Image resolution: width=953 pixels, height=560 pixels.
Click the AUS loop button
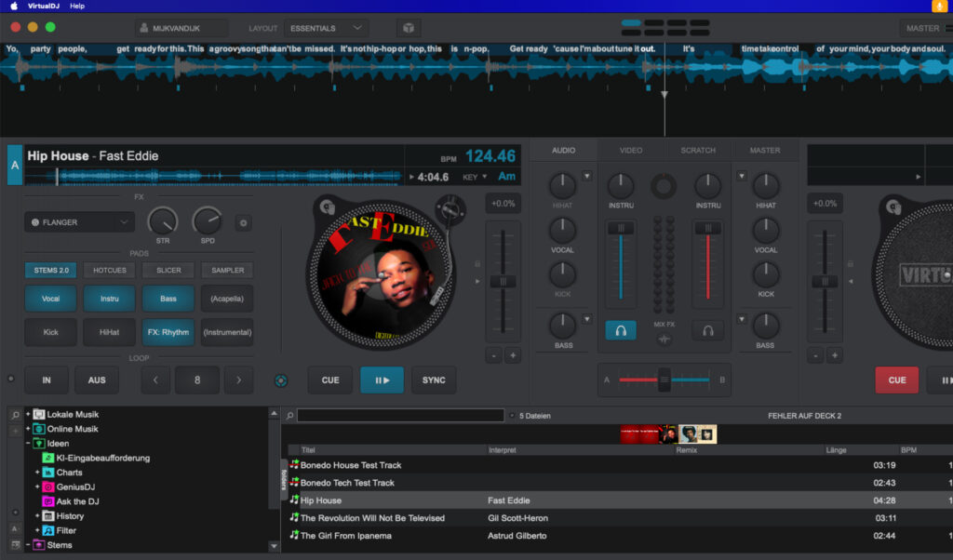[96, 380]
